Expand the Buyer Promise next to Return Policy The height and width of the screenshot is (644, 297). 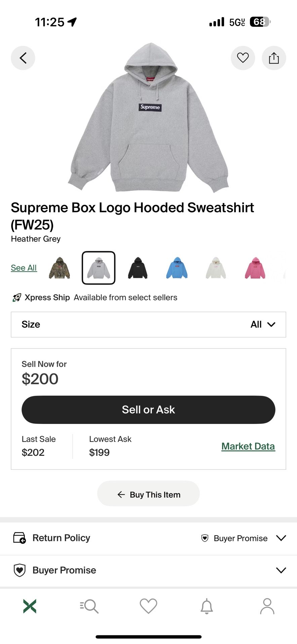pyautogui.click(x=281, y=538)
